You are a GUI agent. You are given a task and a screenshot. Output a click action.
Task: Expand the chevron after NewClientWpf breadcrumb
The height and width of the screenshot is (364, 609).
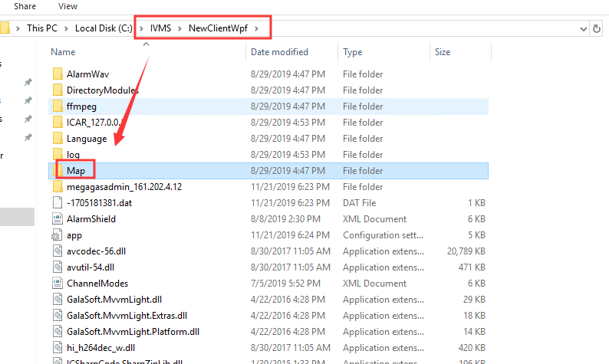[x=256, y=28]
